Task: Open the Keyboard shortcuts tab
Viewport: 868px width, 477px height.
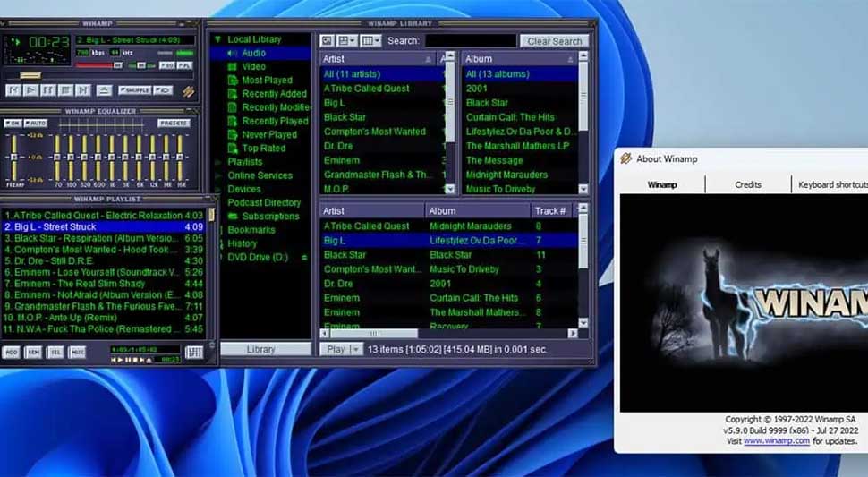Action: point(831,184)
